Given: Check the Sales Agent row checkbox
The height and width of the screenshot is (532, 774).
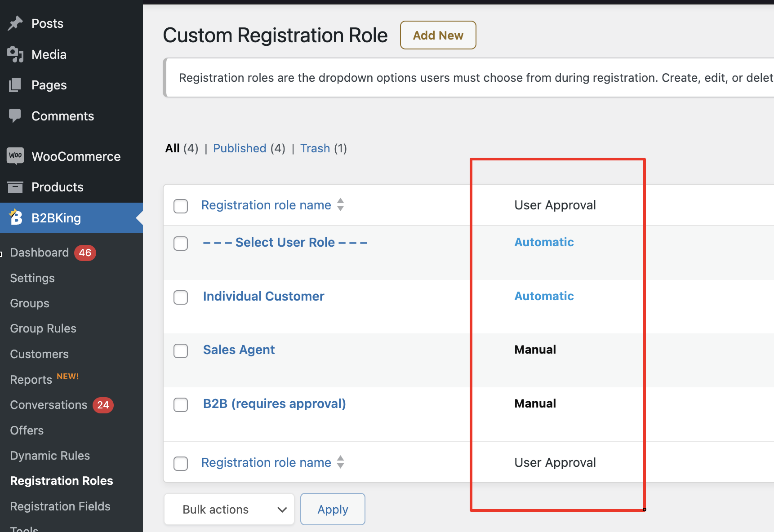Looking at the screenshot, I should coord(181,350).
